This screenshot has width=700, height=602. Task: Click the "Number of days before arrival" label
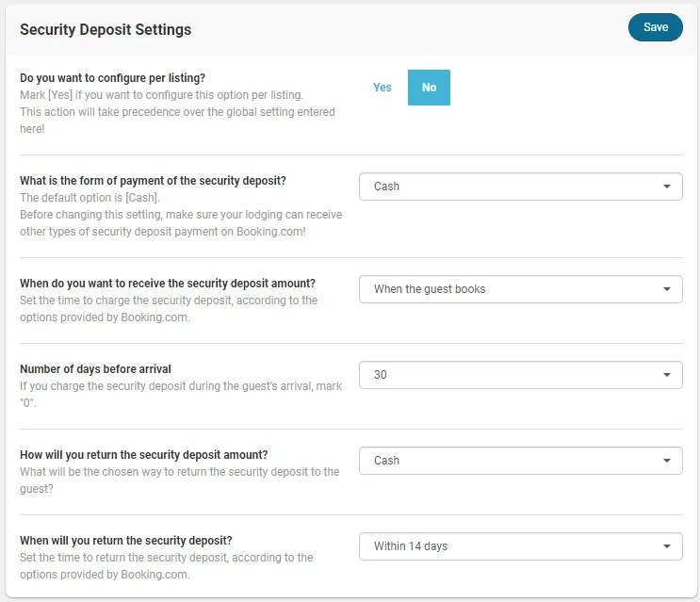click(x=95, y=369)
